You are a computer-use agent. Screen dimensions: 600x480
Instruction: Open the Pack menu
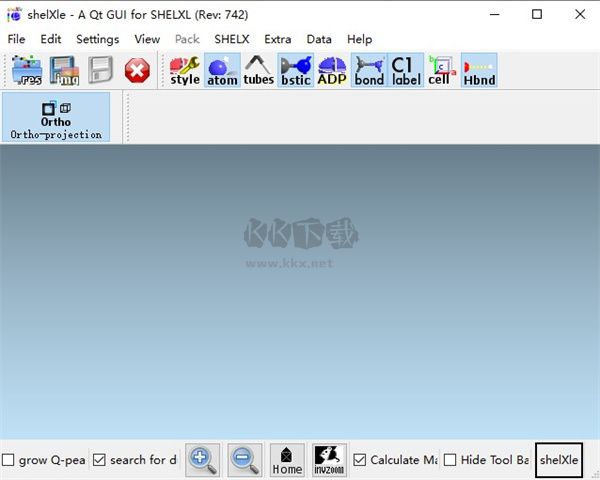(187, 39)
